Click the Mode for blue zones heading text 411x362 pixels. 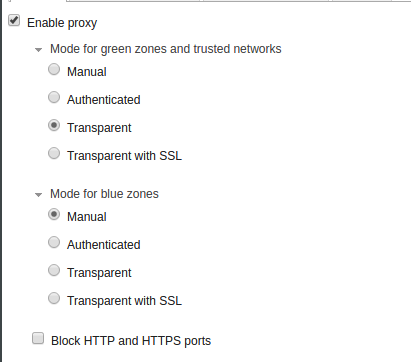[104, 194]
